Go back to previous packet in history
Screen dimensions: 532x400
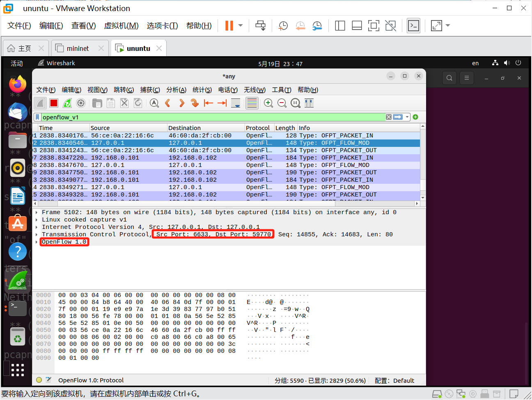click(167, 103)
